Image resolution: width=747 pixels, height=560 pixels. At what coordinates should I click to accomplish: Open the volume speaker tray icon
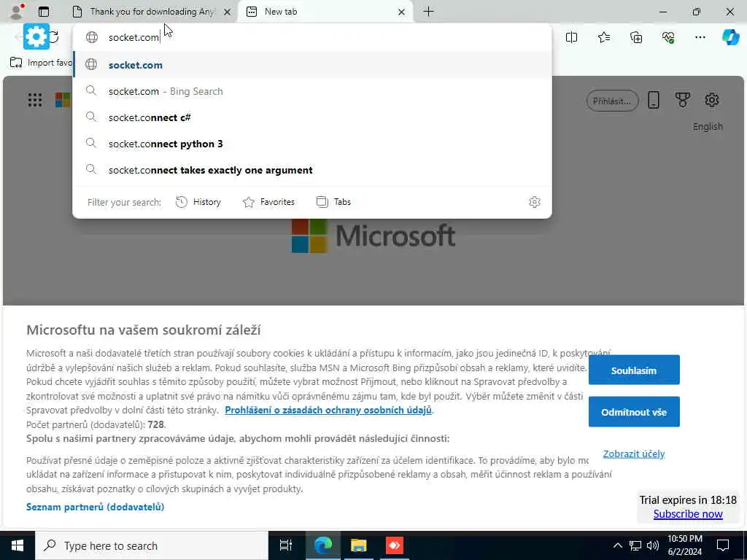653,545
